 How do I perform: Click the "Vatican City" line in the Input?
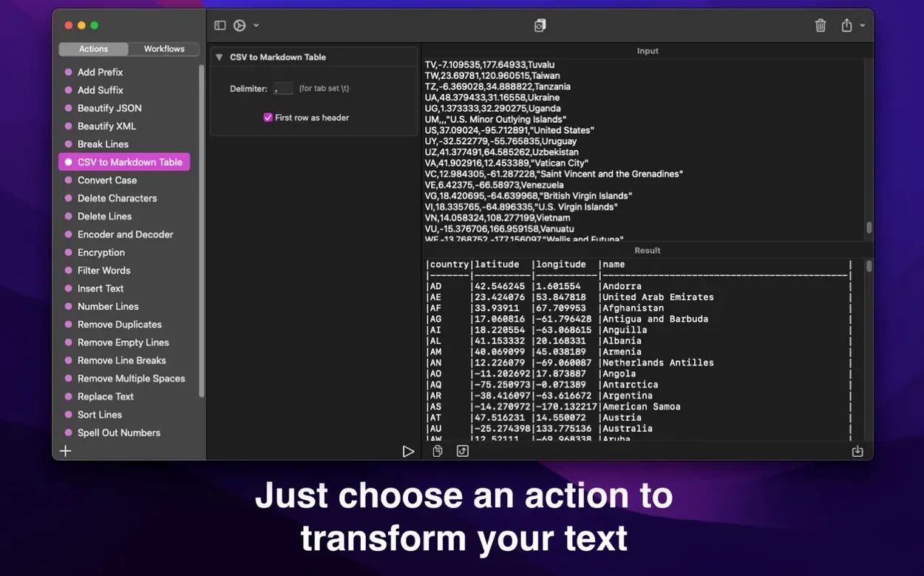(506, 163)
